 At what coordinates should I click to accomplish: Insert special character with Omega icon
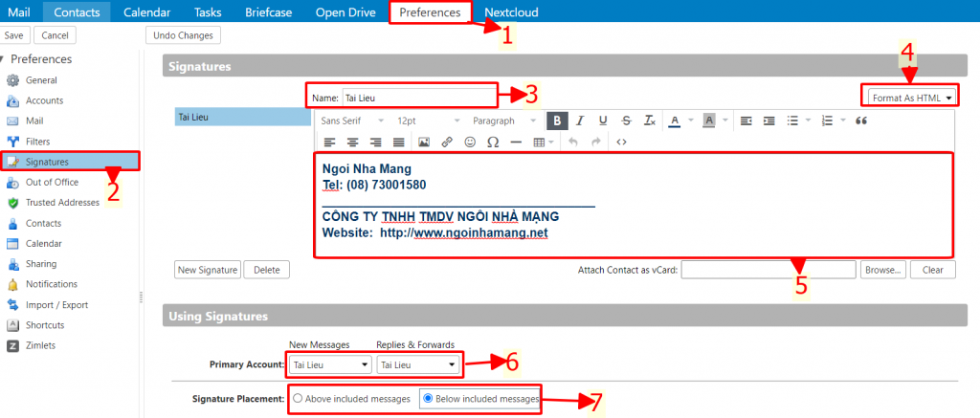pos(493,142)
